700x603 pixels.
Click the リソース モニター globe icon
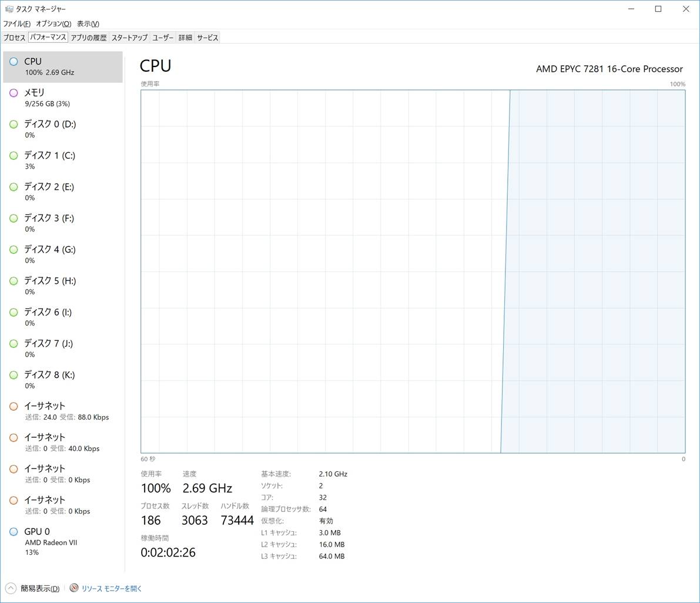[x=74, y=588]
